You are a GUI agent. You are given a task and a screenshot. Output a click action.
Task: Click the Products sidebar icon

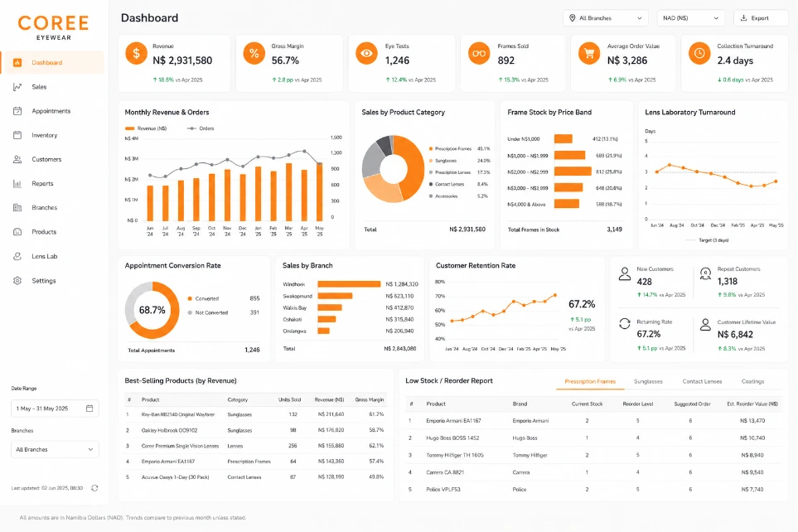(x=17, y=232)
